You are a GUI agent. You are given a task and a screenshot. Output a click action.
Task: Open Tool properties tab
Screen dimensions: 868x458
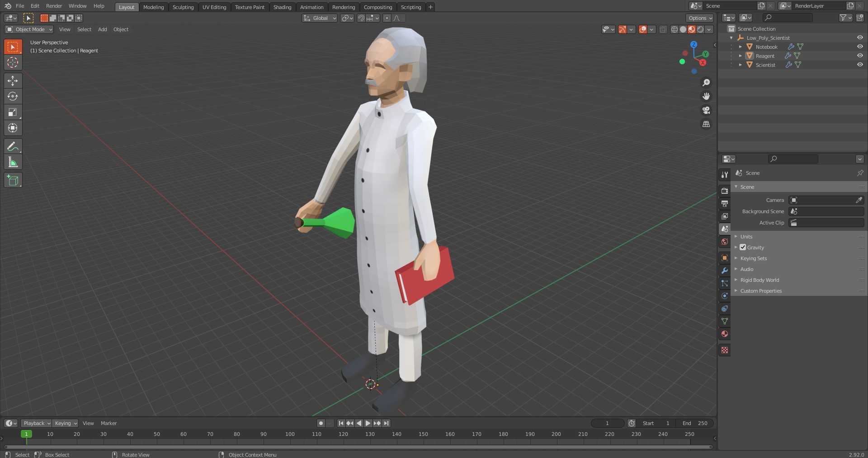tap(725, 175)
